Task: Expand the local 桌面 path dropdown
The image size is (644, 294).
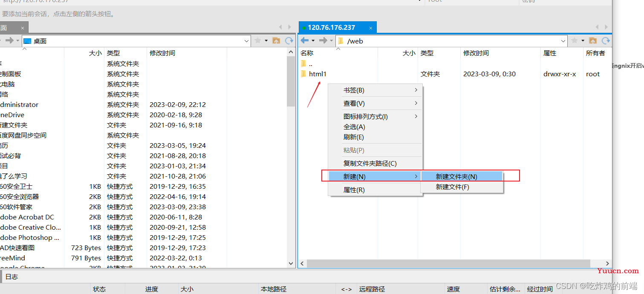Action: point(246,41)
